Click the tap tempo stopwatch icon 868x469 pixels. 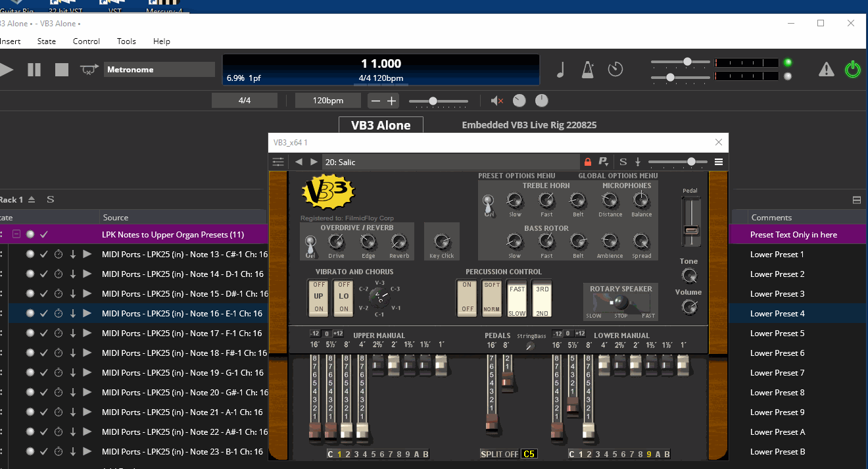coord(615,69)
